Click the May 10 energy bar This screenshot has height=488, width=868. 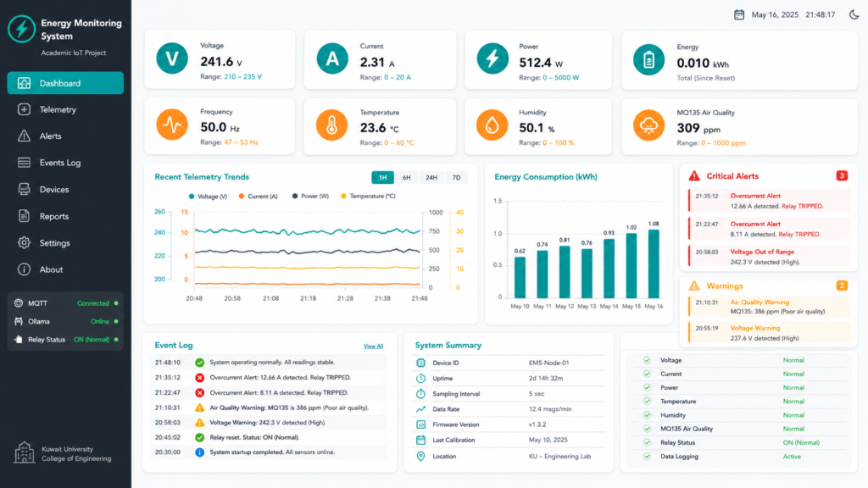(x=520, y=278)
